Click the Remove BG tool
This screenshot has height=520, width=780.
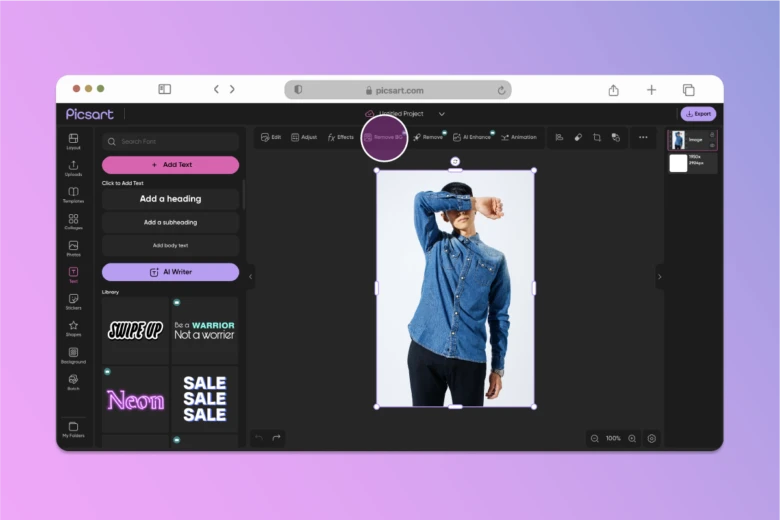pyautogui.click(x=384, y=137)
